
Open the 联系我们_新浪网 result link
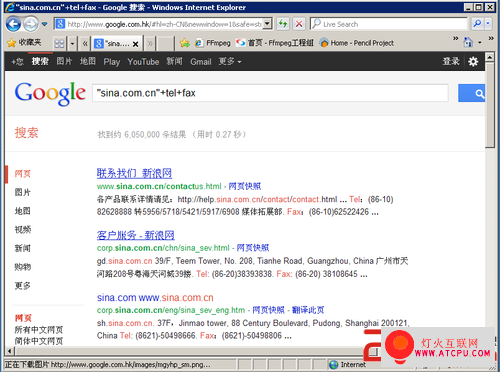click(x=134, y=173)
